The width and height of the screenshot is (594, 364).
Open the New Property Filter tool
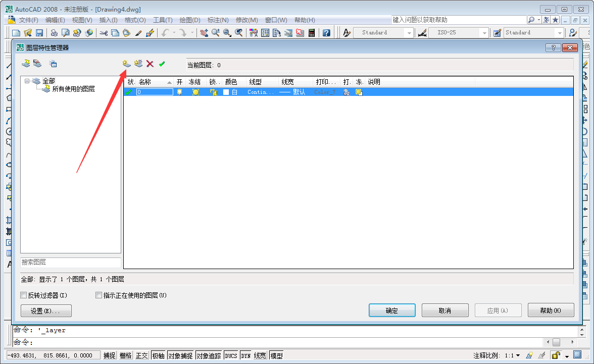tap(26, 64)
